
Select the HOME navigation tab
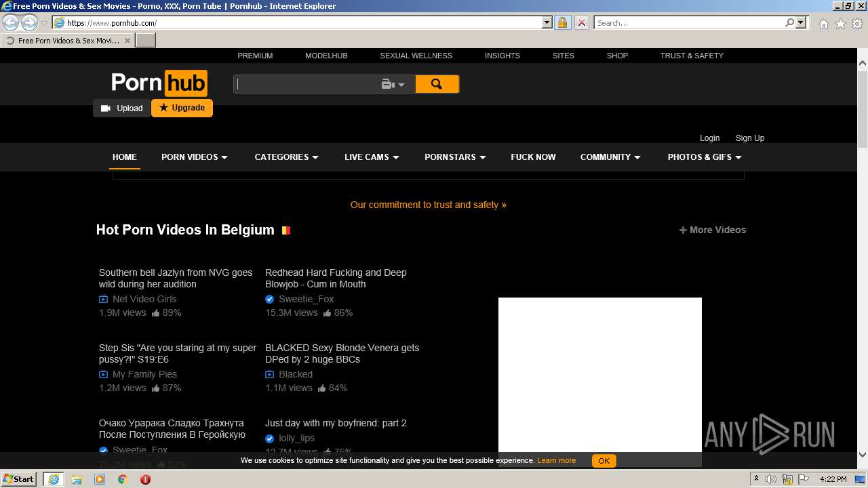pyautogui.click(x=125, y=157)
